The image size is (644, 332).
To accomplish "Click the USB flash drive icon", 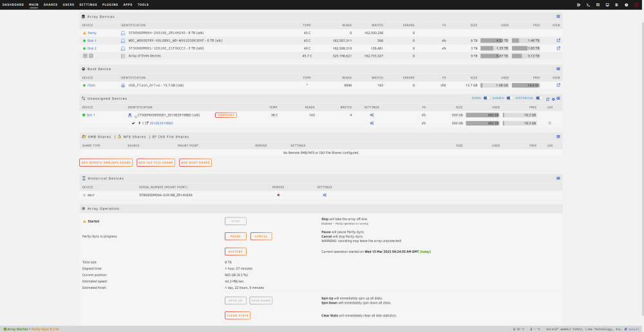I will pyautogui.click(x=122, y=86).
